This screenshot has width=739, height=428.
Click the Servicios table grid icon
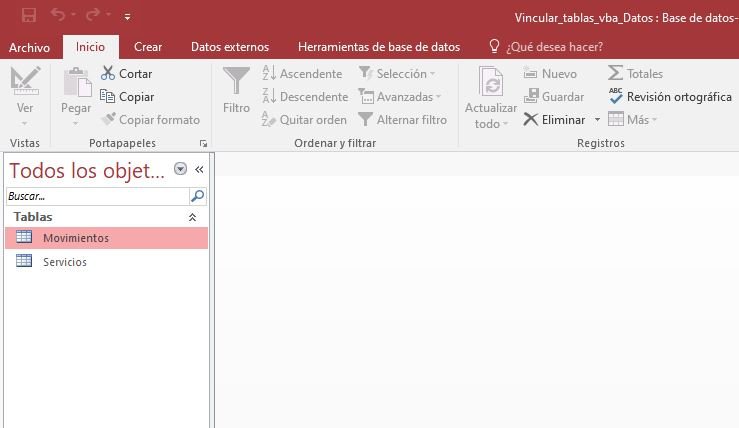tap(24, 261)
